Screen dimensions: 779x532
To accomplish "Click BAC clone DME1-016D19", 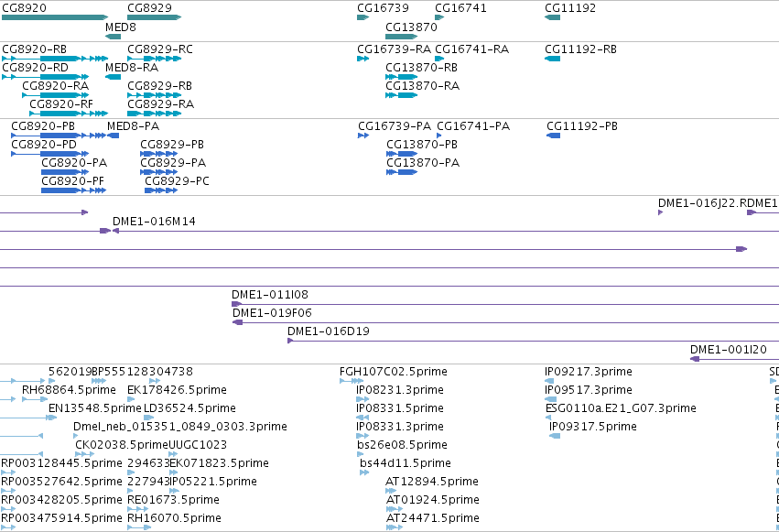I will [x=329, y=331].
